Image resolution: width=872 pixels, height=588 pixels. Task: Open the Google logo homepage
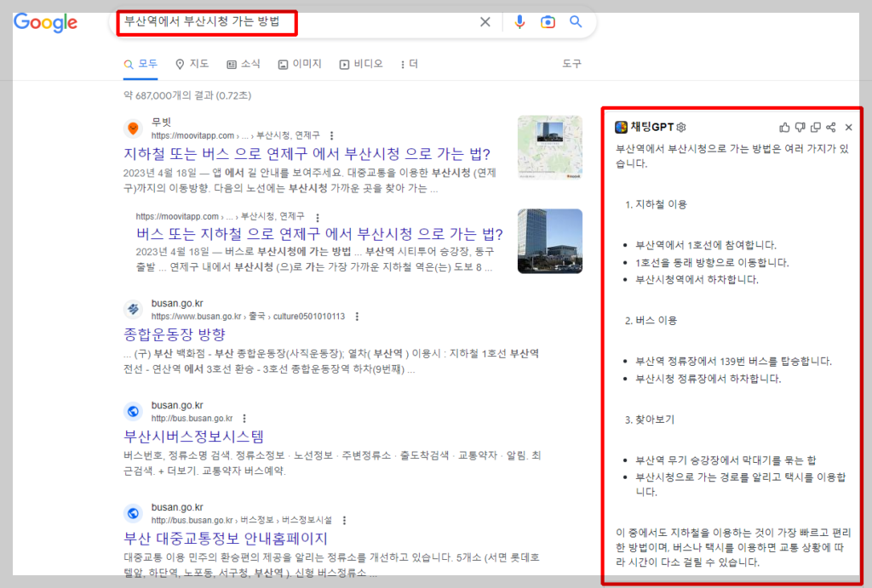click(46, 22)
